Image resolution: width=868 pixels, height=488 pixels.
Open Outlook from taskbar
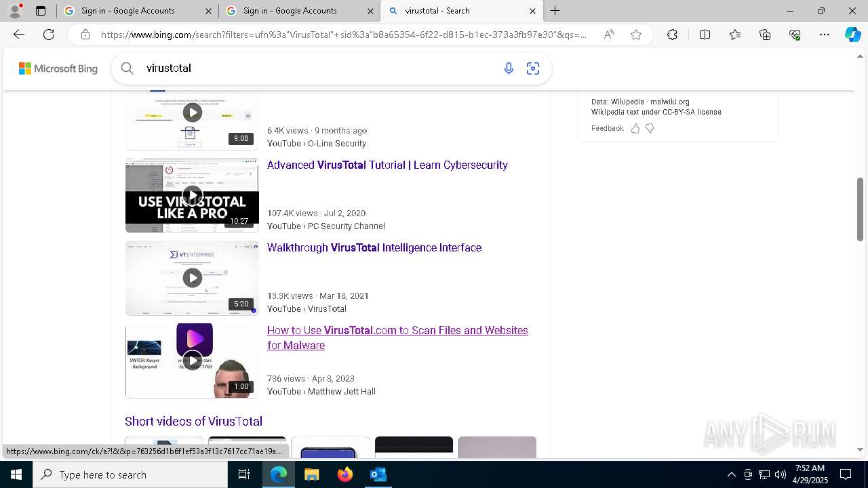[x=378, y=474]
